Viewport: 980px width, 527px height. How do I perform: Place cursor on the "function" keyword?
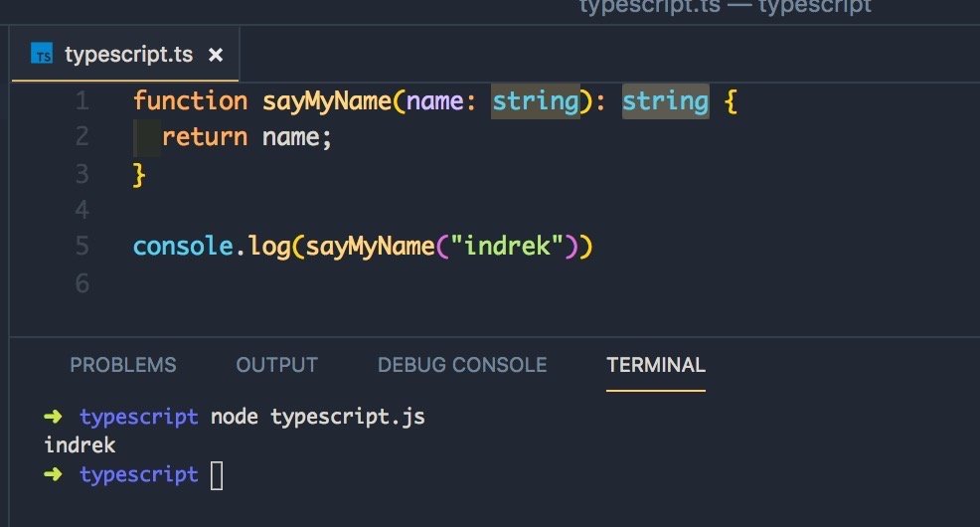[x=190, y=101]
